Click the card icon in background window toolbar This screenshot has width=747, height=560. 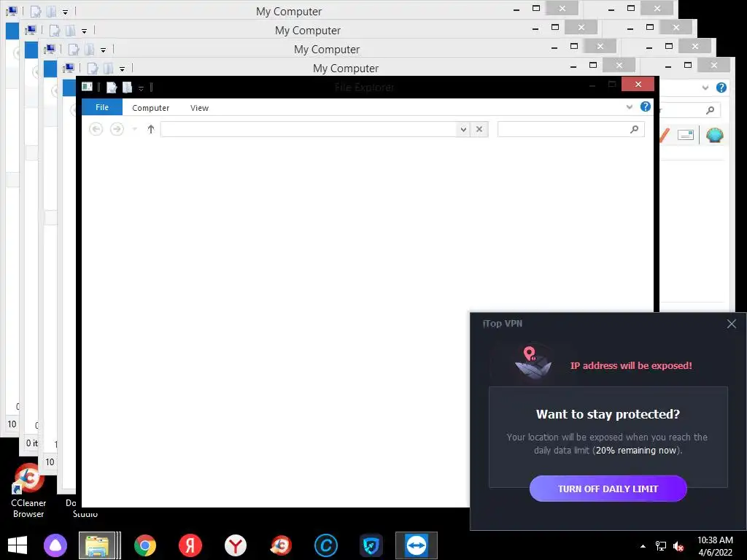685,135
